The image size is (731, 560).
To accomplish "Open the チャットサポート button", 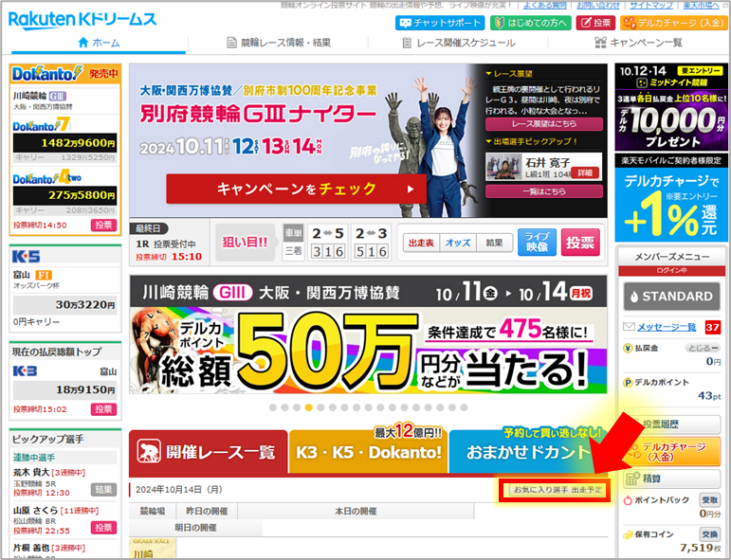I will pos(440,23).
